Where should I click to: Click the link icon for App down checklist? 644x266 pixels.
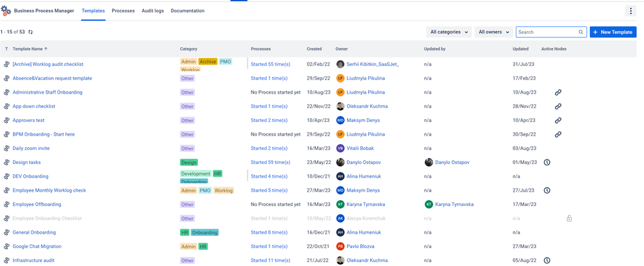pos(558,107)
